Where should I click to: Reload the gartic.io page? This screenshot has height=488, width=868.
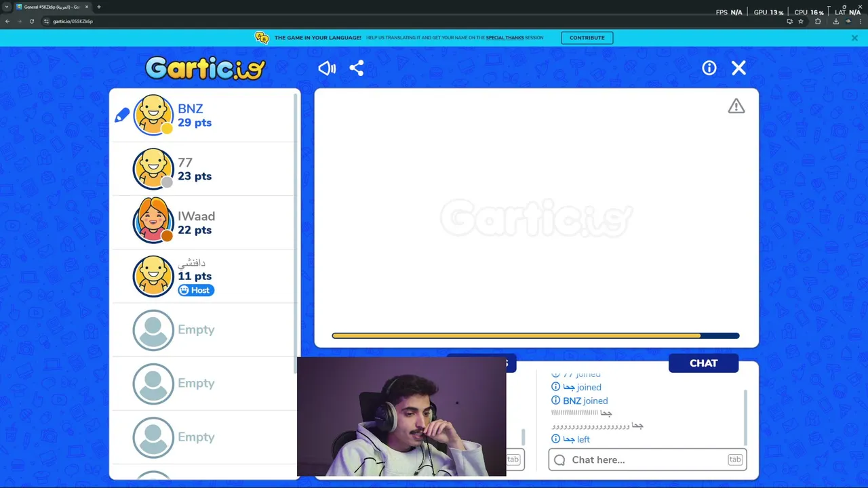pos(32,21)
